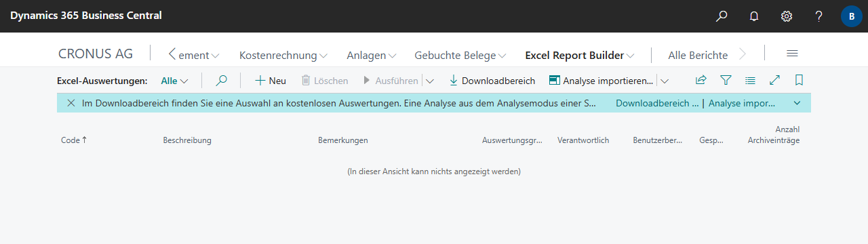Screen dimensions: 868x244
Task: Expand page to full view
Action: pyautogui.click(x=774, y=80)
